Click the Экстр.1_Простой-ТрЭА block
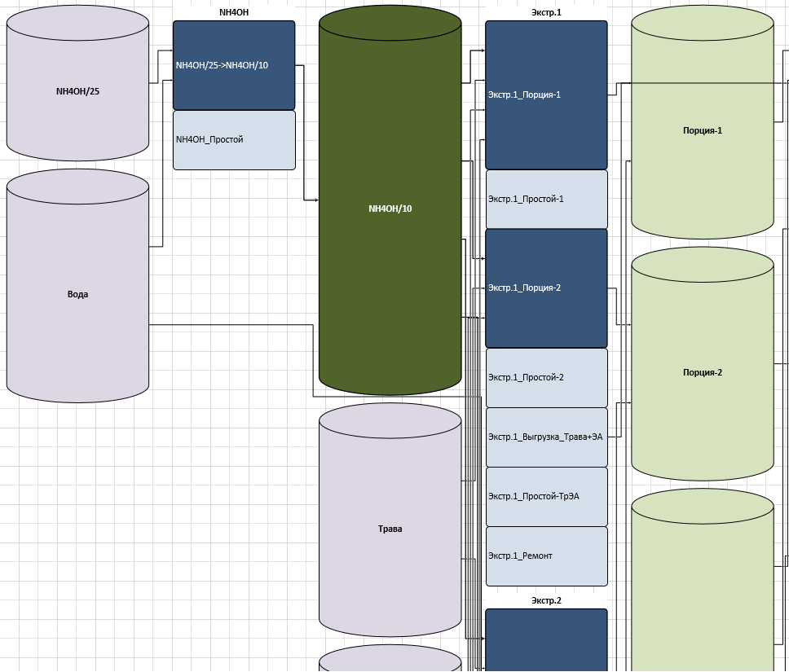The width and height of the screenshot is (789, 672). click(x=546, y=496)
